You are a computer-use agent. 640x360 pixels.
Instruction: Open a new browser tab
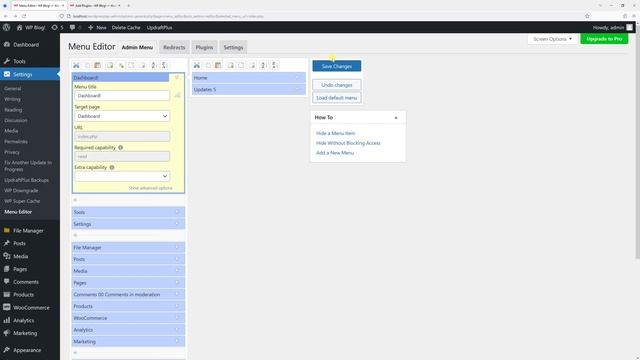point(129,6)
